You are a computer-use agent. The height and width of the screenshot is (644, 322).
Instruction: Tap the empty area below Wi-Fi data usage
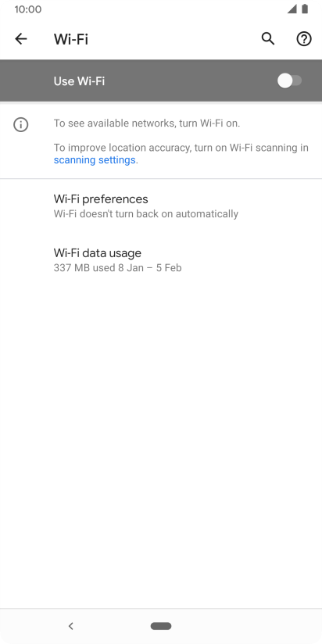coord(161,444)
